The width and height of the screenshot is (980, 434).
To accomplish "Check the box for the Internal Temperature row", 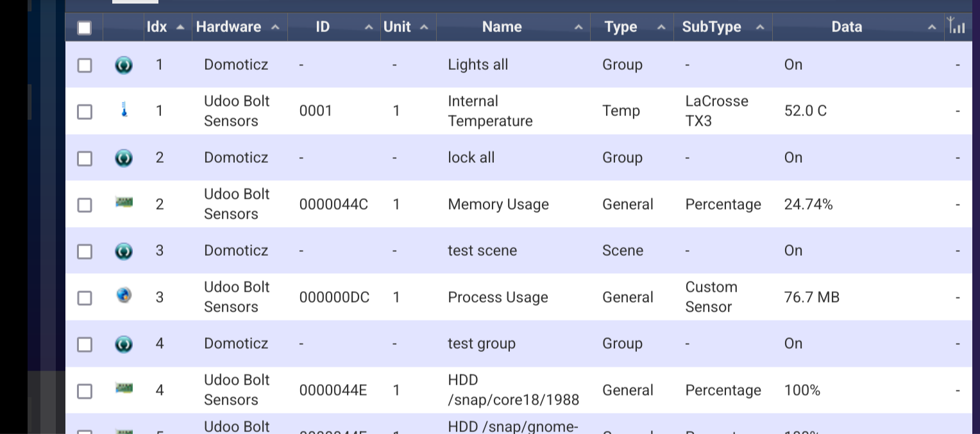I will click(85, 112).
